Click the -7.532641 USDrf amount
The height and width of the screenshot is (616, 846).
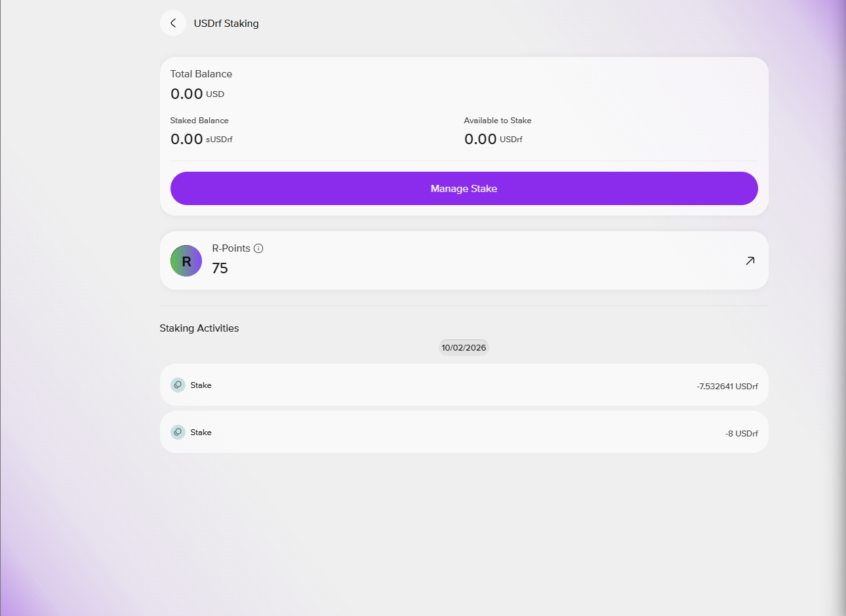(x=727, y=387)
